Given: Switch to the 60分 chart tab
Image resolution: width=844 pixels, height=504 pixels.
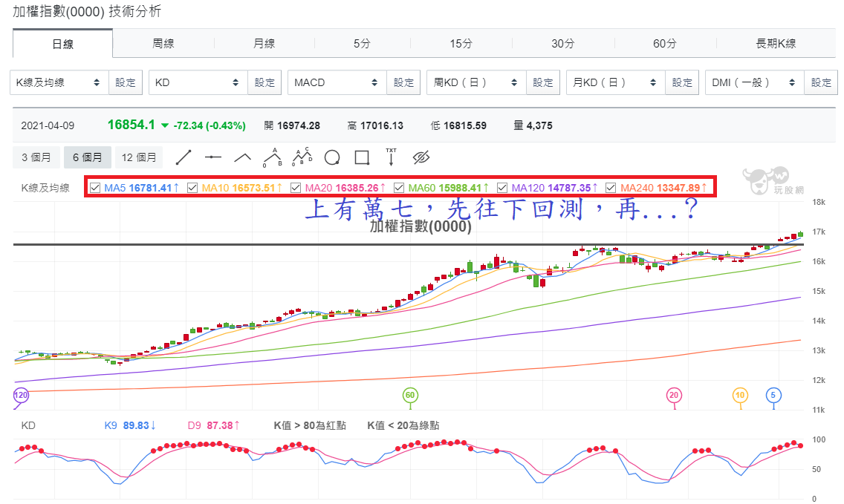Looking at the screenshot, I should (665, 44).
